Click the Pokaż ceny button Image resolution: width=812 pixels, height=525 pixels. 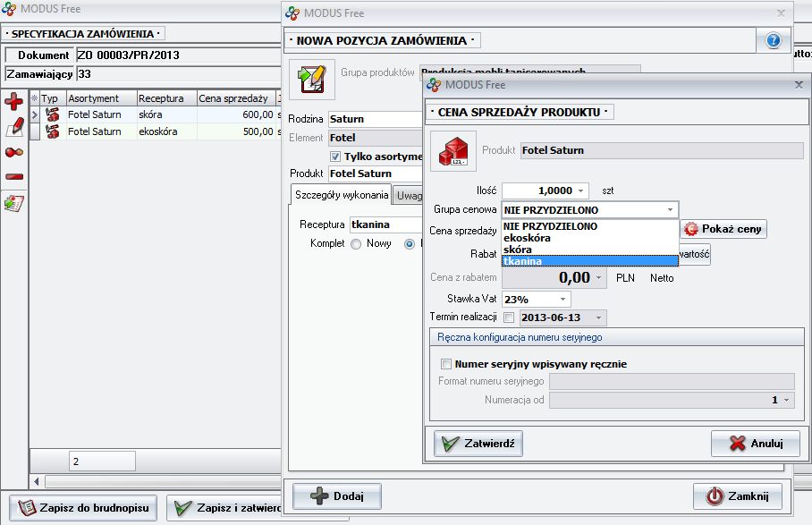[x=723, y=229]
